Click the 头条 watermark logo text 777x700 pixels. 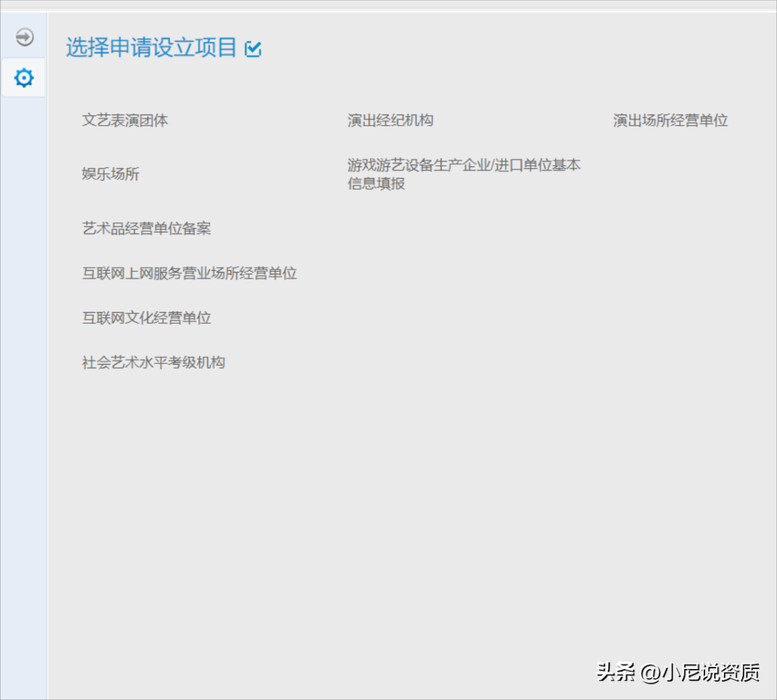616,672
